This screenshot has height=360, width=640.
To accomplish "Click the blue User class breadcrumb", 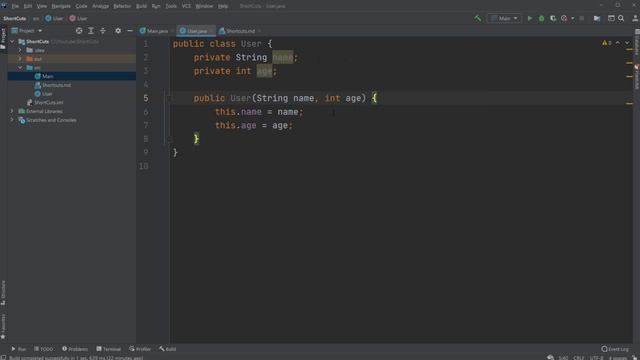I will (54, 18).
